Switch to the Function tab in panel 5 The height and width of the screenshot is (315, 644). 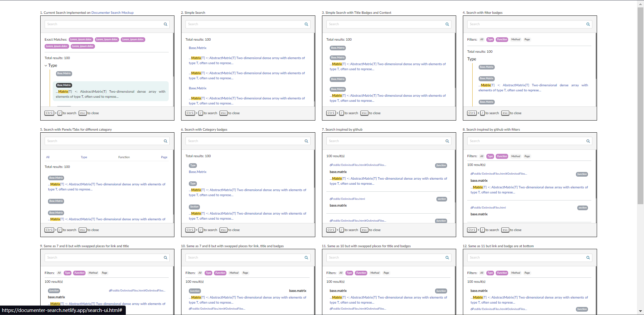[124, 157]
